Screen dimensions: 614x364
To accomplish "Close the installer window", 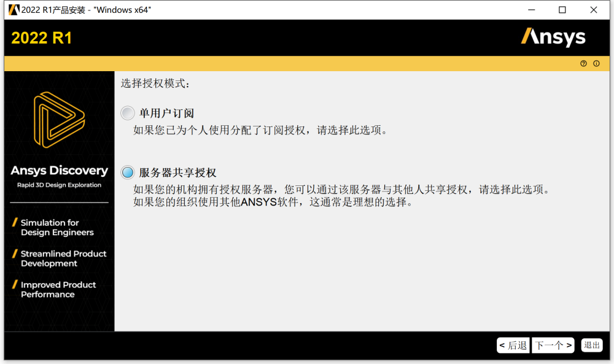I will (x=594, y=10).
